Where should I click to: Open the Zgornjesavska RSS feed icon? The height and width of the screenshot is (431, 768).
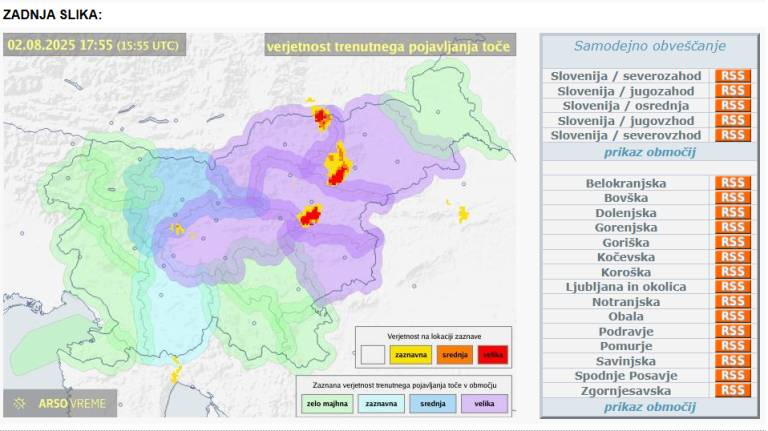[732, 390]
